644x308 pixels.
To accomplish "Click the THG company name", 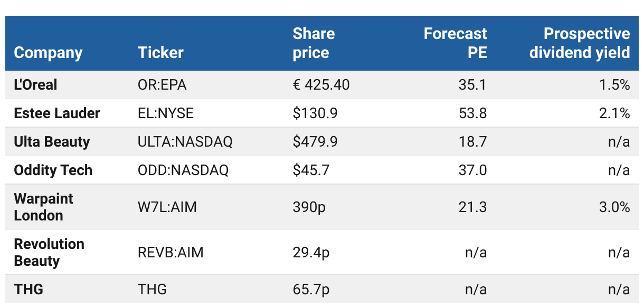I will 29,289.
